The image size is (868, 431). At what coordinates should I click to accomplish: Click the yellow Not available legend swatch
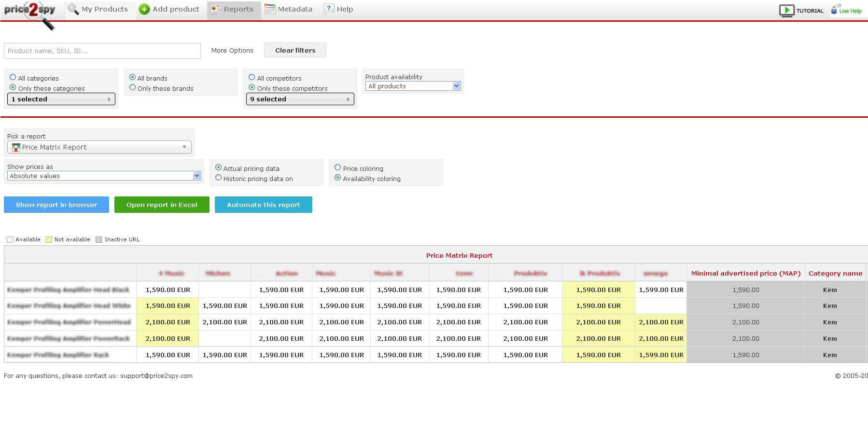[49, 239]
